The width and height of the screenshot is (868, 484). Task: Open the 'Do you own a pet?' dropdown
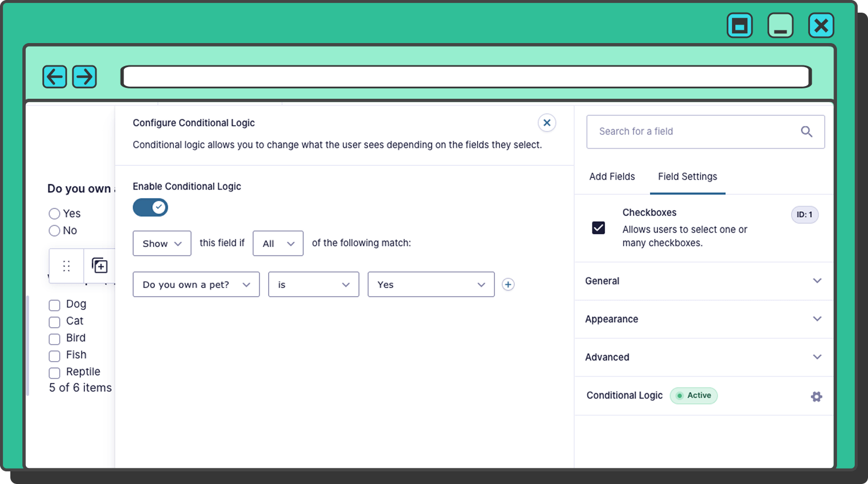pyautogui.click(x=196, y=285)
